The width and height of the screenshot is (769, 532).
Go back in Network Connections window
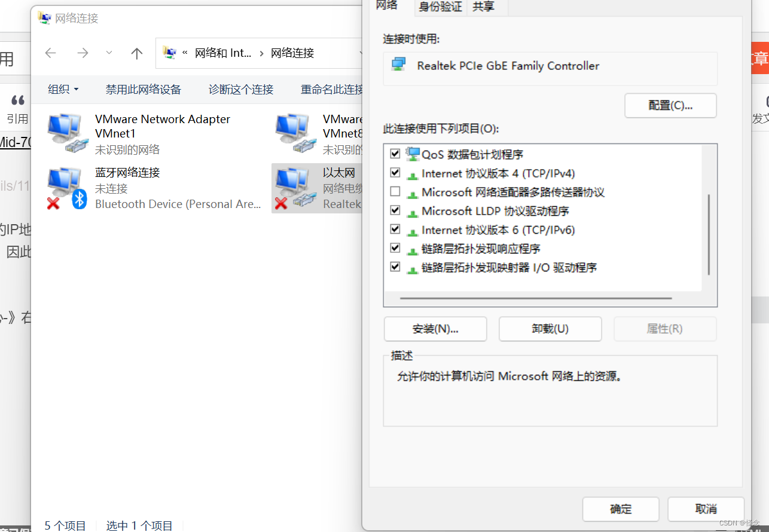pyautogui.click(x=51, y=53)
